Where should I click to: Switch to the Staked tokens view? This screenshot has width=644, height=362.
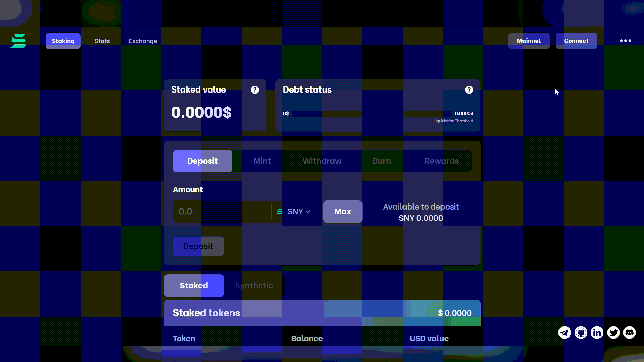click(194, 285)
